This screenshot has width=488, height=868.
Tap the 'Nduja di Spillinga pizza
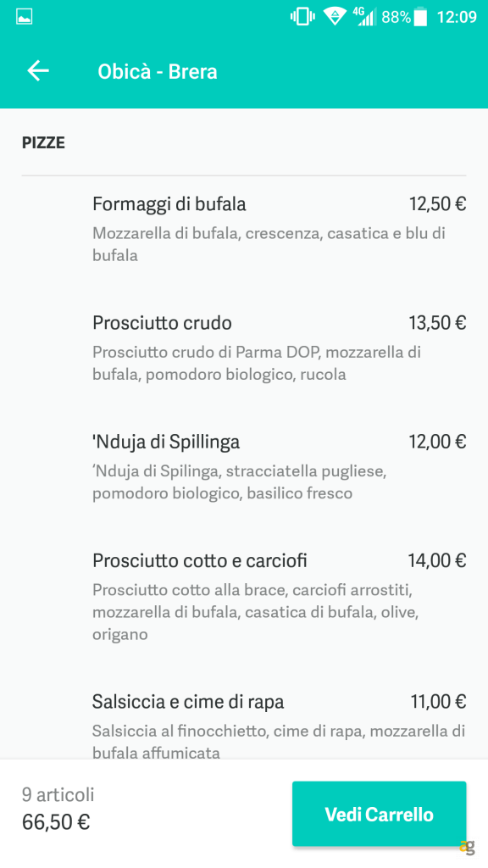pyautogui.click(x=166, y=442)
